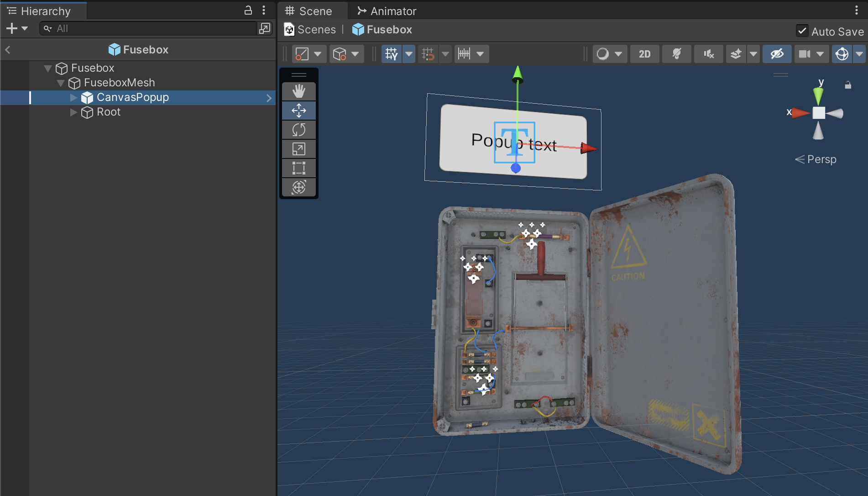Toggle scene lighting
This screenshot has height=496, width=868.
tap(676, 54)
